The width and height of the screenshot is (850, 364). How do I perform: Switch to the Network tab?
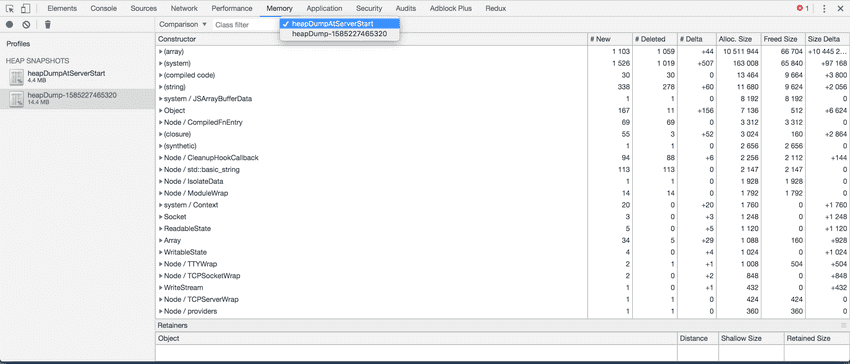point(184,9)
